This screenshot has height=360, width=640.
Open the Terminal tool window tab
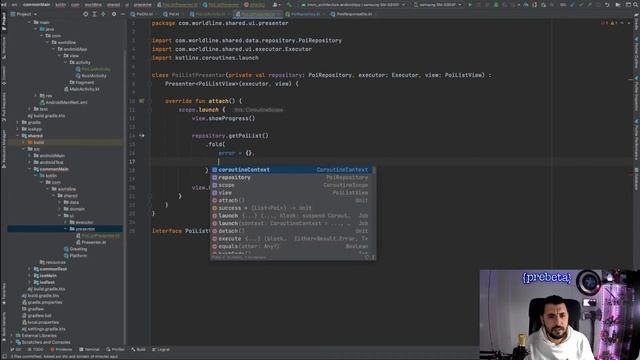(89, 349)
